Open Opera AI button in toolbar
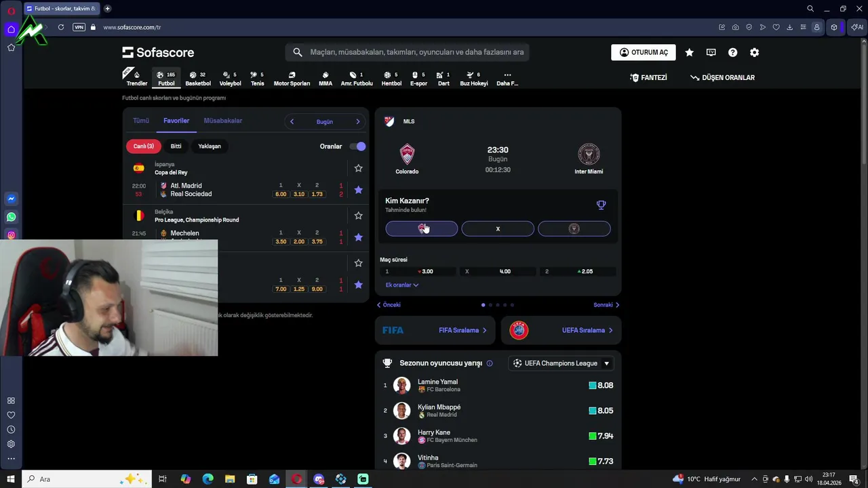The image size is (868, 488). pos(857,27)
